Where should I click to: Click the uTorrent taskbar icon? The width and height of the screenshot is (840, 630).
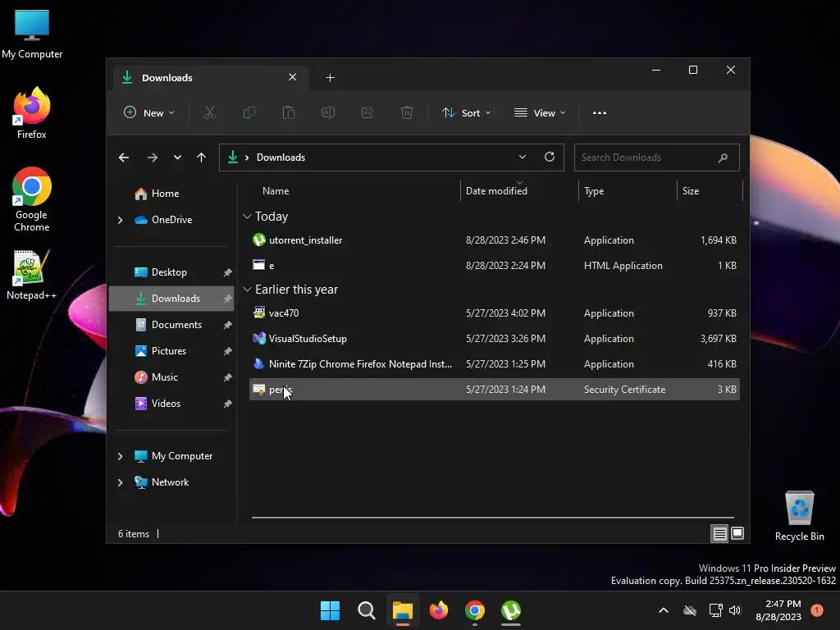[511, 610]
